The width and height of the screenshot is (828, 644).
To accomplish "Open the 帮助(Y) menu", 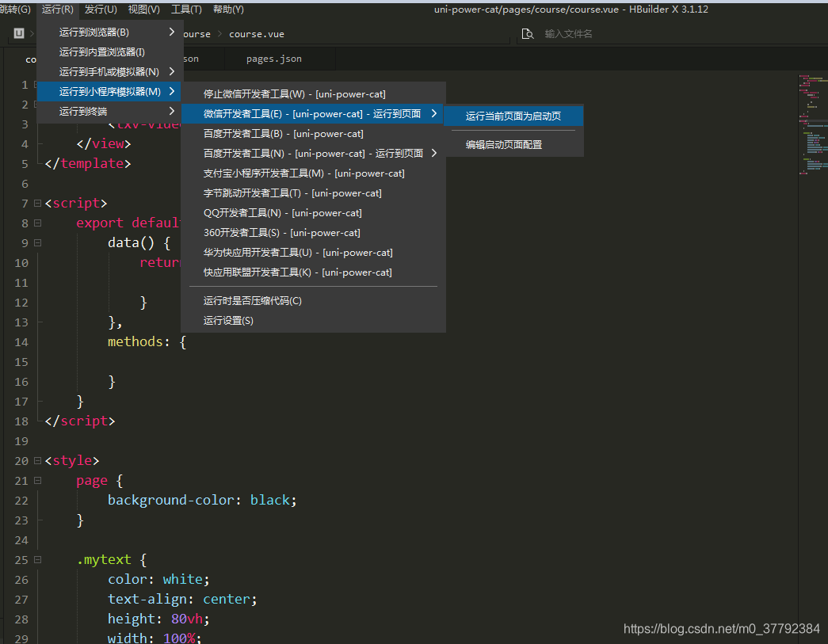I will tap(228, 10).
